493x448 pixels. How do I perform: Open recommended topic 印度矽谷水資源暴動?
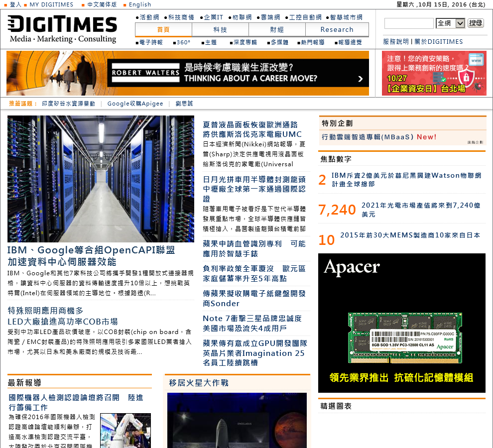(x=69, y=104)
